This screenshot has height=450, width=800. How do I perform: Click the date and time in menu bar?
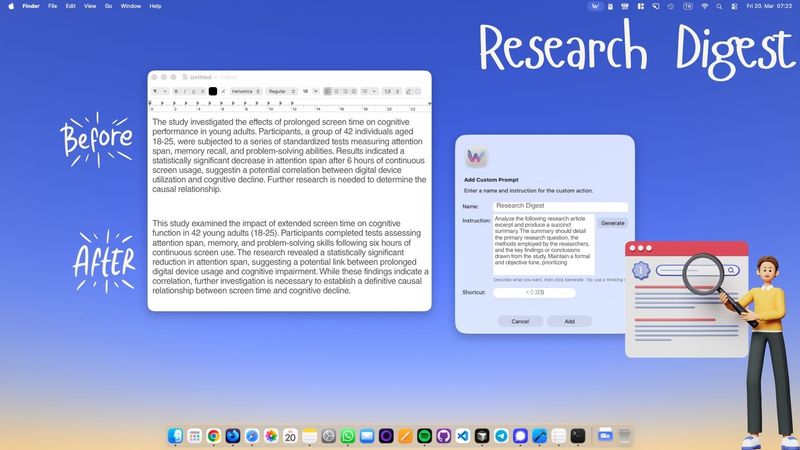(x=769, y=6)
